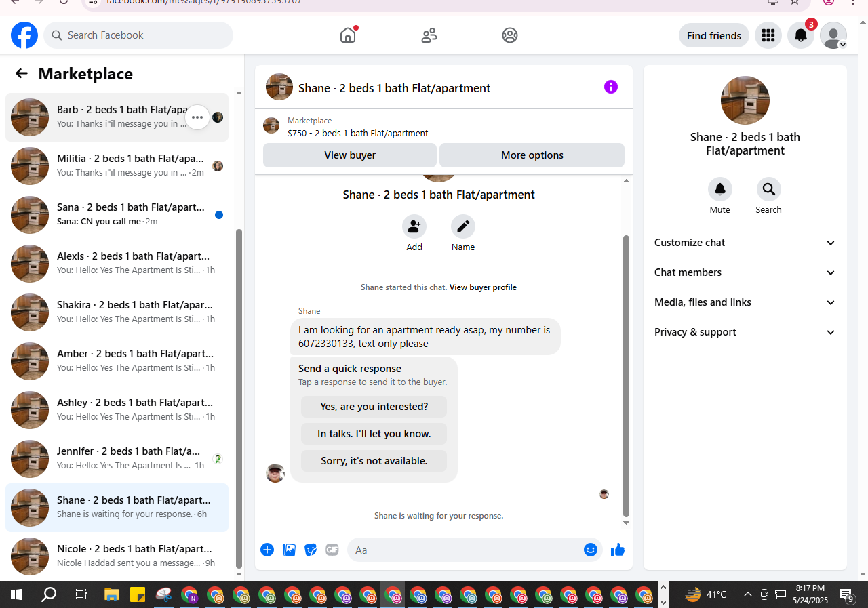This screenshot has height=608, width=868.
Task: Click the Find friends button
Action: pos(714,35)
